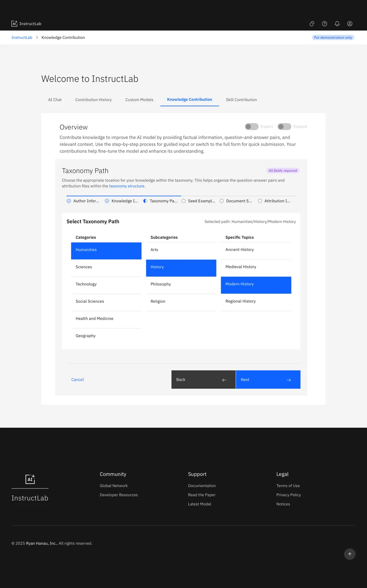Viewport: 367px width, 588px height.
Task: Open the Notices footer link
Action: pos(283,504)
